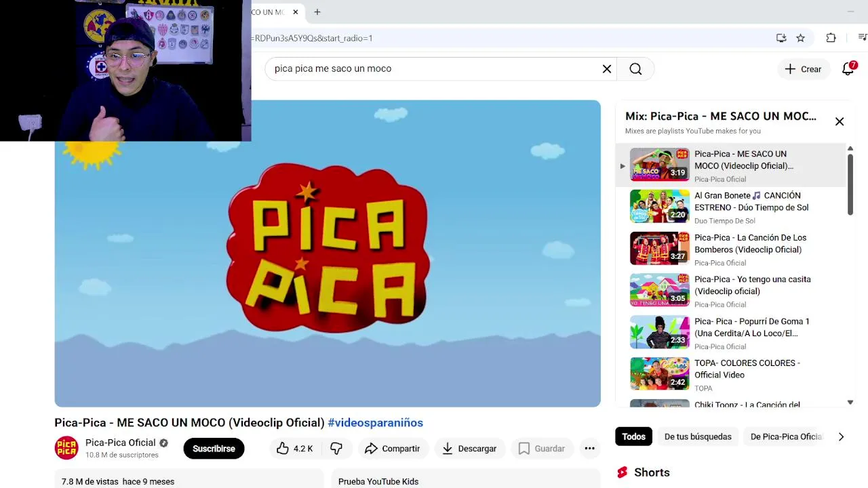The image size is (868, 488).
Task: Click the Duo Tiempo De Sol channel name
Action: [x=725, y=221]
